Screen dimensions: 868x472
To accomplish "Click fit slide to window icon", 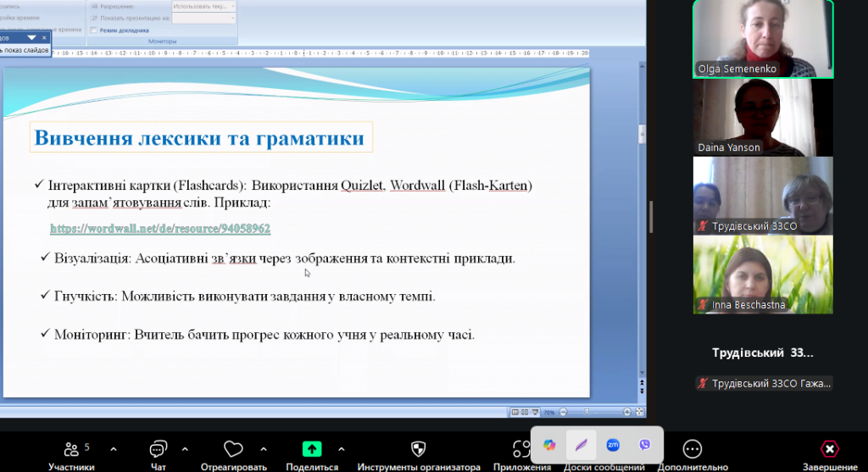I will coord(638,412).
